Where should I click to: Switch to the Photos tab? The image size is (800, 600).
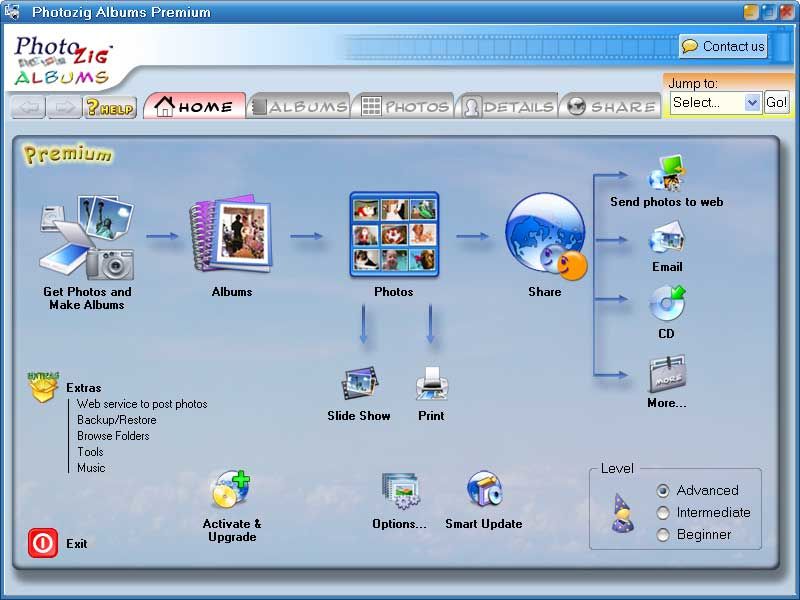pos(404,106)
